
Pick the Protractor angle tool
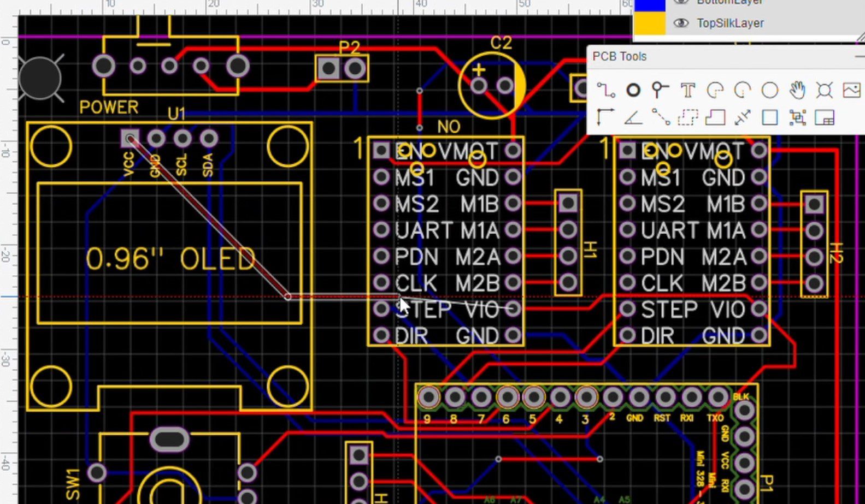coord(633,117)
